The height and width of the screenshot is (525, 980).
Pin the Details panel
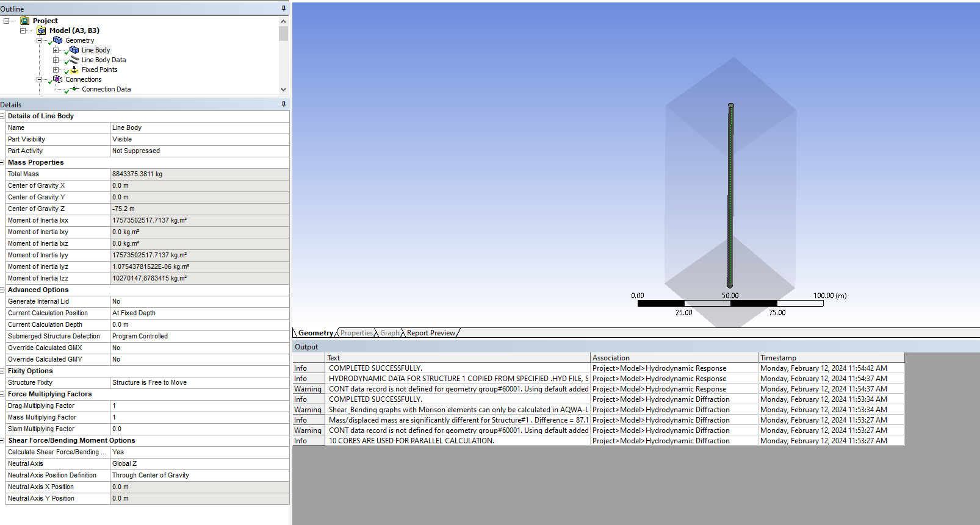pos(284,104)
